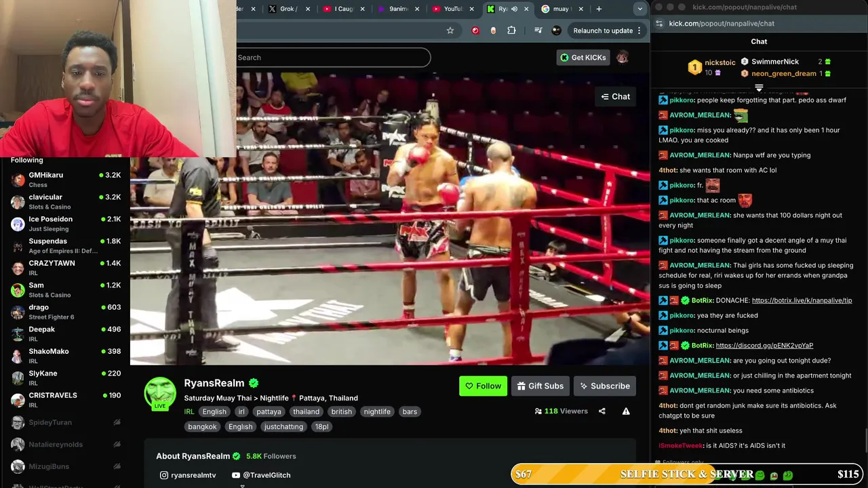Open GMHikaru channel in Following list

66,180
